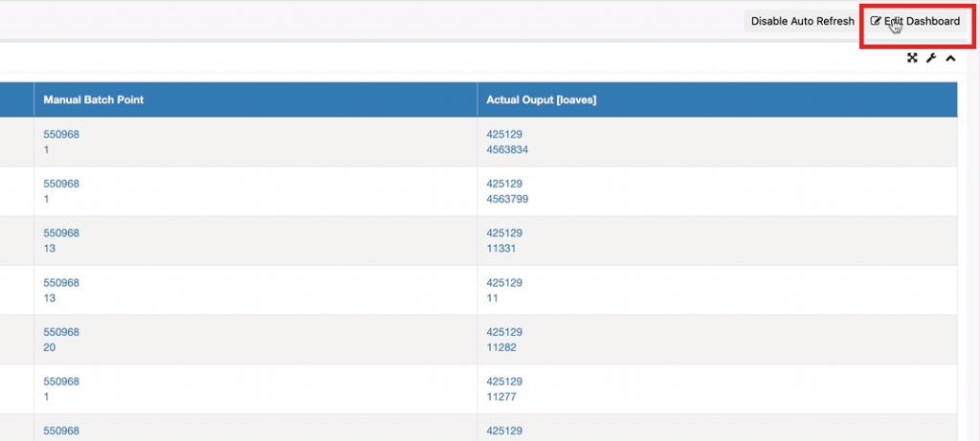Select the batch point value 20 link
The width and height of the screenshot is (980, 441).
[x=50, y=347]
